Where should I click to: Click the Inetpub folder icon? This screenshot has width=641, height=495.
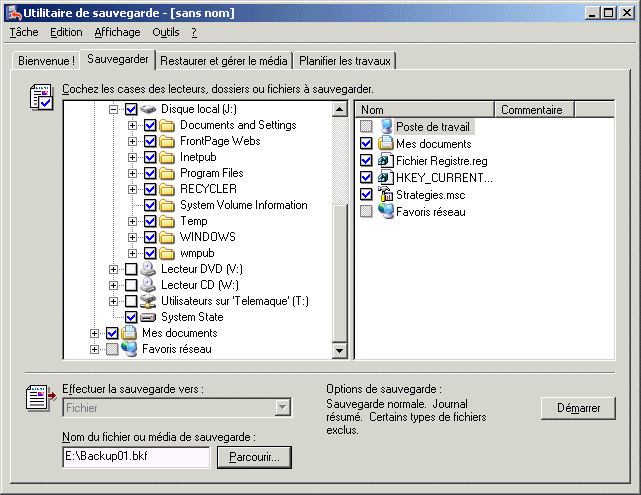click(168, 157)
